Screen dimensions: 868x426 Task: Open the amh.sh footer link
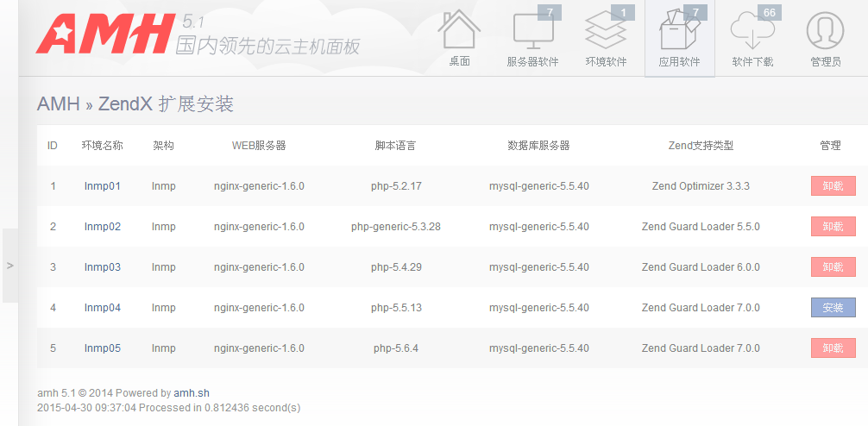[x=192, y=393]
